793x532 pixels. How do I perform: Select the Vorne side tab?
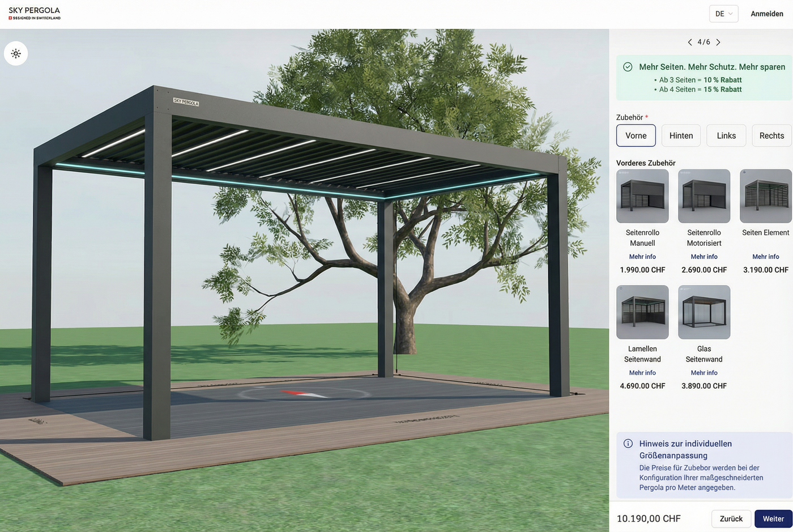point(636,136)
